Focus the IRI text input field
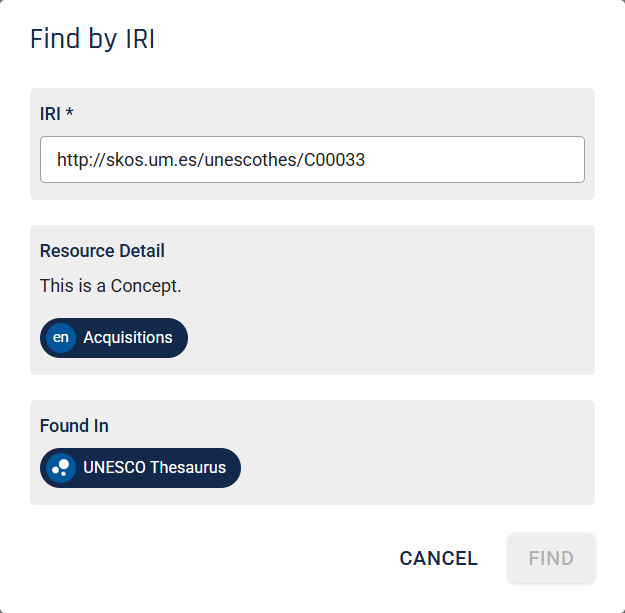The image size is (625, 613). (x=312, y=159)
